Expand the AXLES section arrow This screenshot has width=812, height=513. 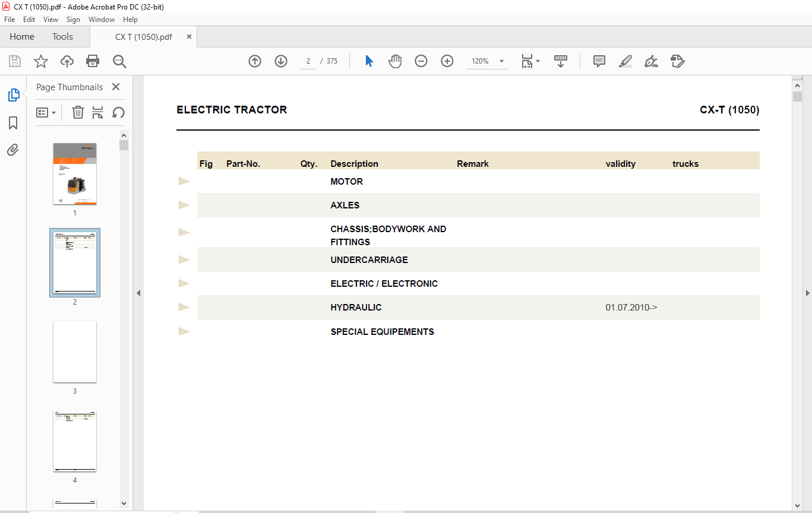click(184, 205)
